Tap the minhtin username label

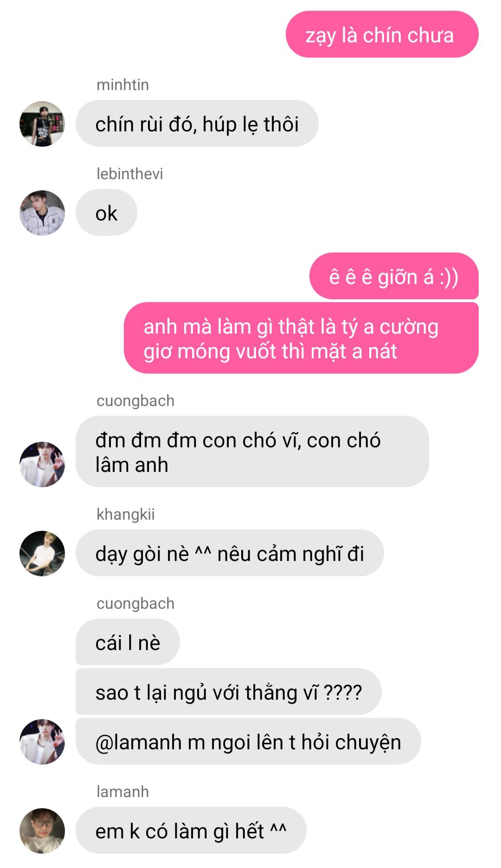click(x=122, y=85)
